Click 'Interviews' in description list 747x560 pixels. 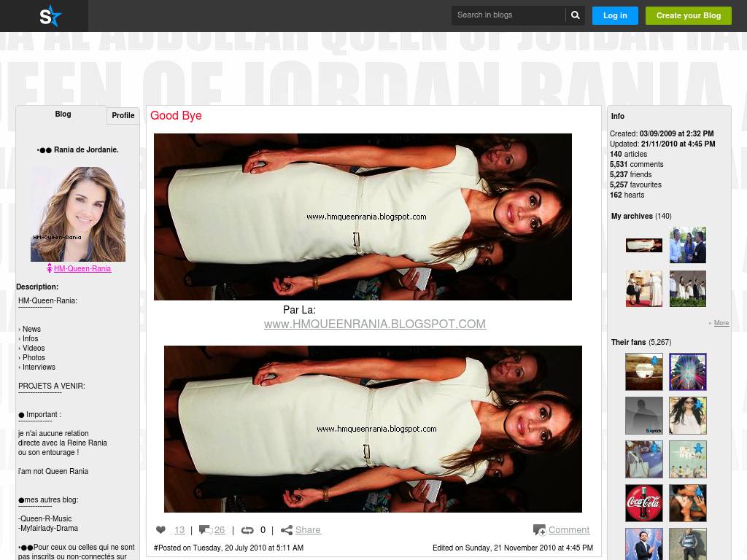tap(39, 367)
